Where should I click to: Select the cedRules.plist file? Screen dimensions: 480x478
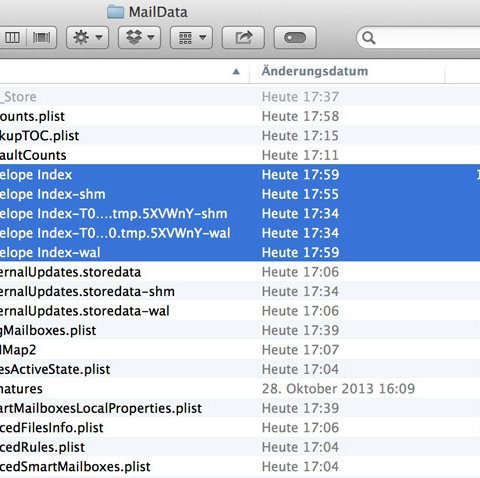click(240, 447)
